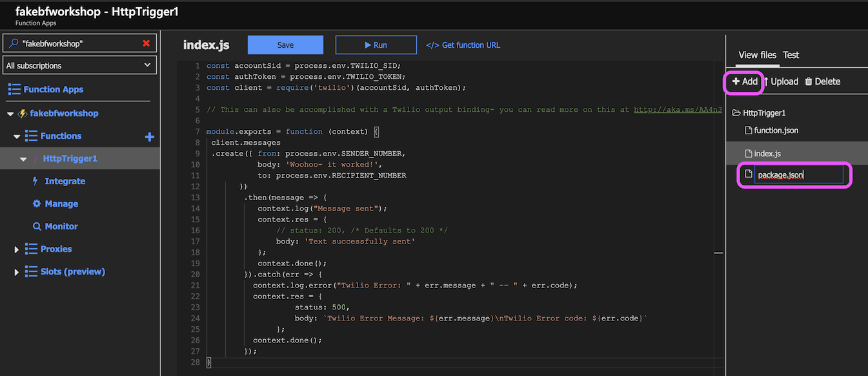Click the search magnifier icon
Screen dimensions: 868x376
pyautogui.click(x=14, y=43)
